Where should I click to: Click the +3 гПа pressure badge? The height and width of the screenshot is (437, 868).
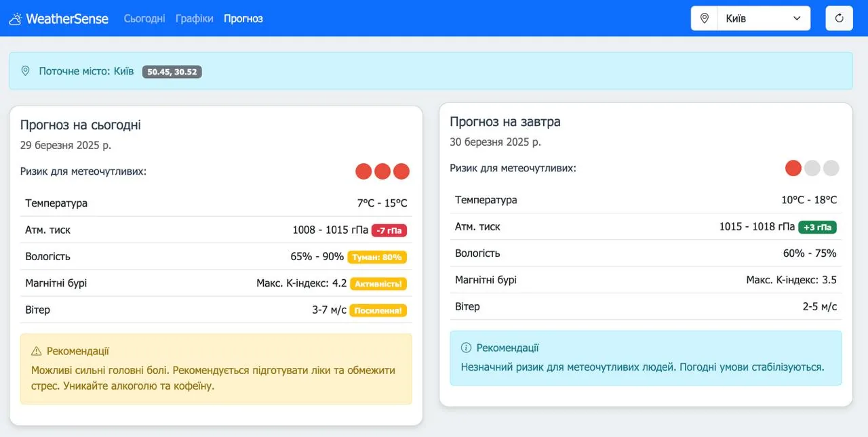[818, 227]
